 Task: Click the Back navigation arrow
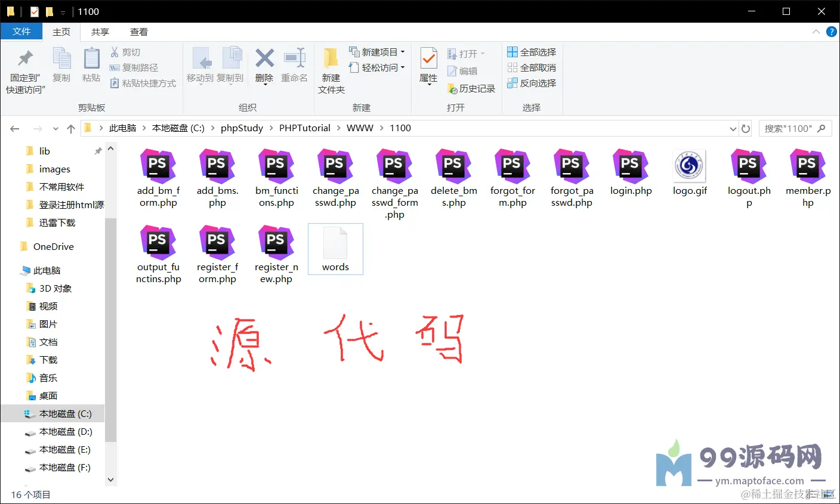pos(15,128)
